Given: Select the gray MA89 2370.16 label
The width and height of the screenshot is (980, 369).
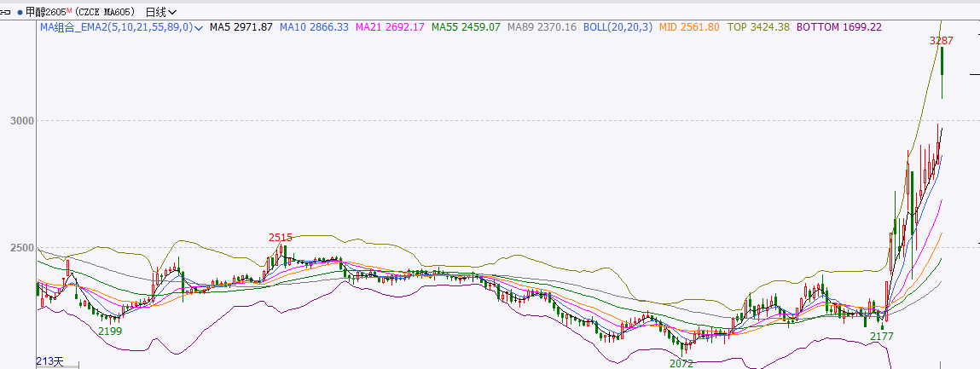Looking at the screenshot, I should point(542,27).
